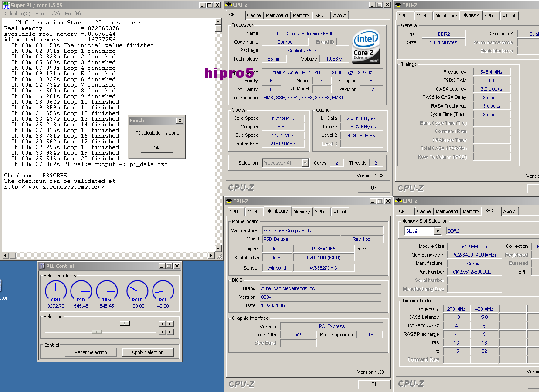Screen dimensions: 539x392
Task: Click the Super PI title bar icon
Action: coord(6,5)
